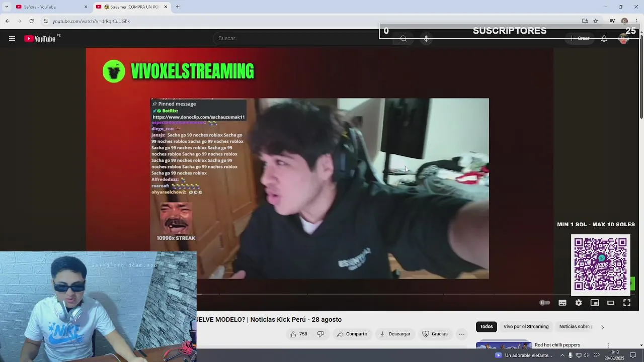
Task: Select the Vivo por el Streaming chip
Action: pyautogui.click(x=526, y=326)
